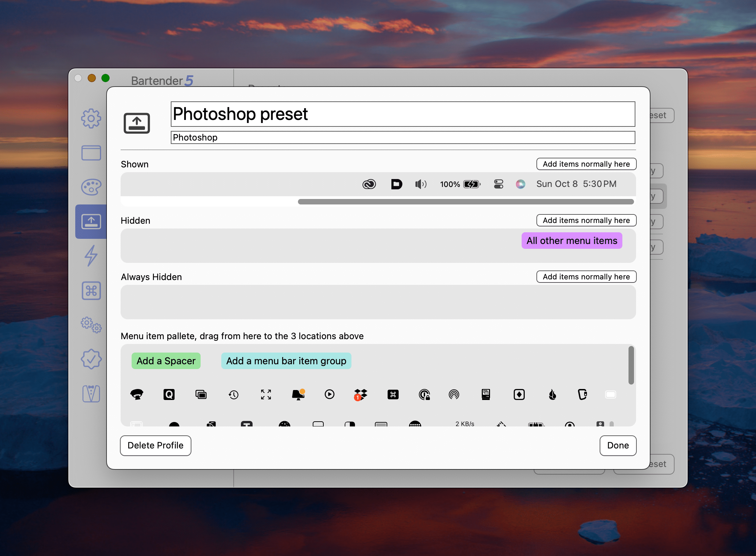Open the Menu Bar Layout sidebar section

point(91,153)
